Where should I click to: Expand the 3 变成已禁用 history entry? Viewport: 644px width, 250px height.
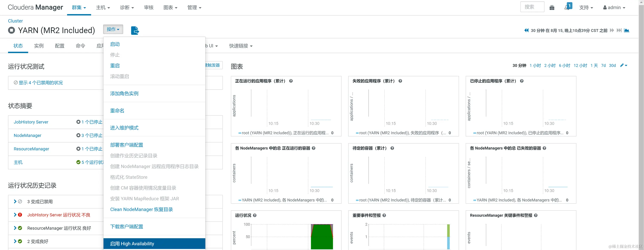(x=15, y=201)
